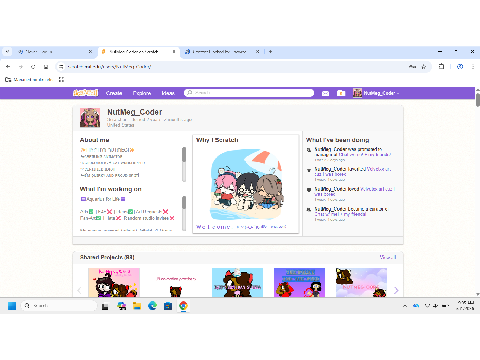Open the third shared project thumbnail

(237, 282)
